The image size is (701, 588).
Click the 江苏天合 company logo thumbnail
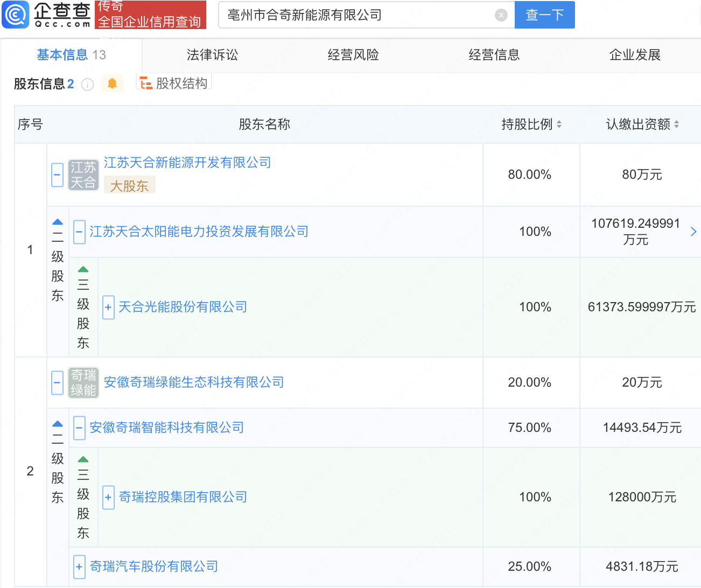(x=83, y=175)
